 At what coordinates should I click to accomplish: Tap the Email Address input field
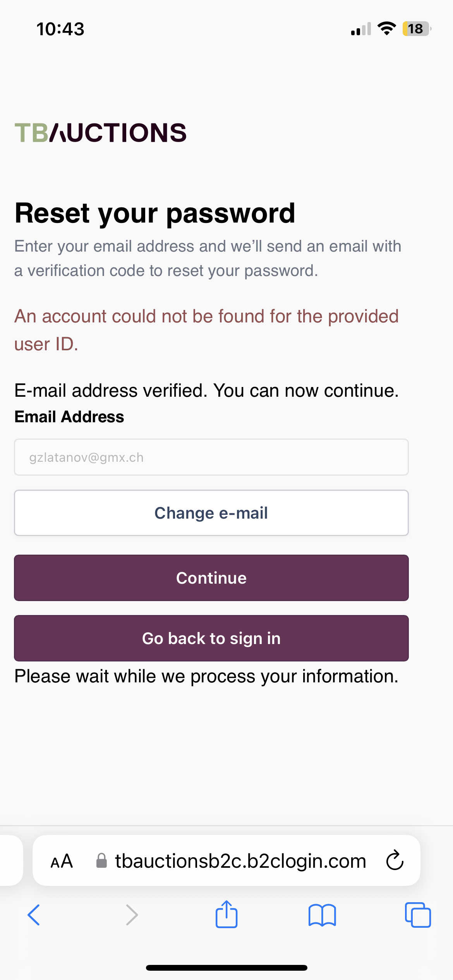click(211, 457)
